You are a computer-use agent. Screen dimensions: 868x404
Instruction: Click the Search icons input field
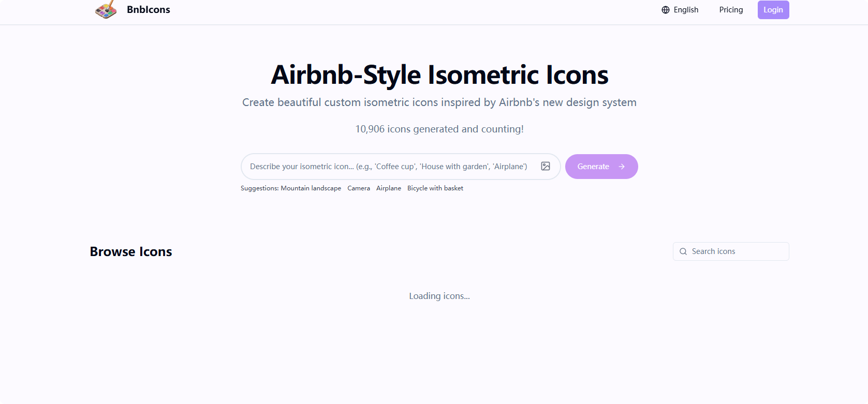tap(731, 251)
